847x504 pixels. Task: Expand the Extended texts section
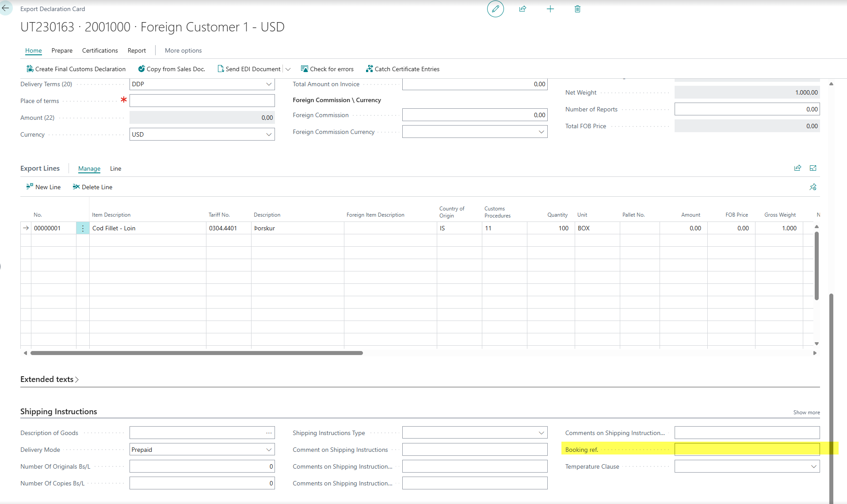50,379
